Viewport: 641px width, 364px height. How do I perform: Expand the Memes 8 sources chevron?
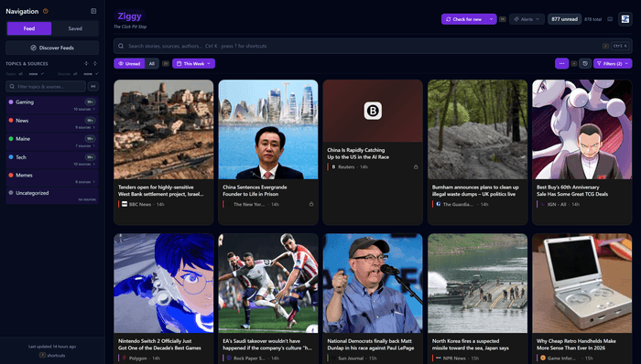coord(94,182)
